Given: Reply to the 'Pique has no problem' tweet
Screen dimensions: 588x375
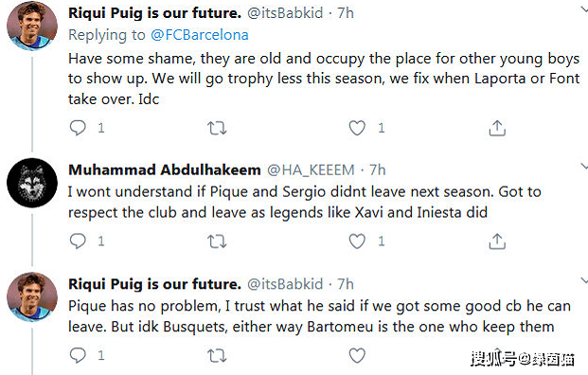Looking at the screenshot, I should pos(78,355).
